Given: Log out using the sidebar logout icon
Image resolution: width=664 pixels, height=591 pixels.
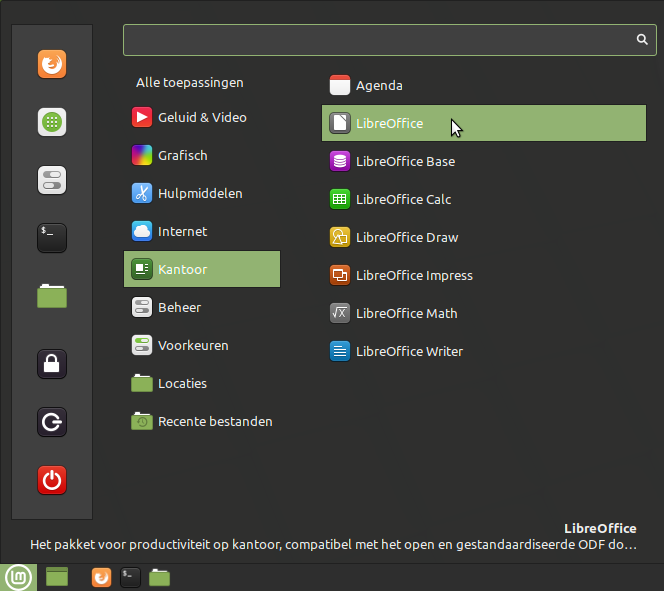Looking at the screenshot, I should (x=52, y=422).
